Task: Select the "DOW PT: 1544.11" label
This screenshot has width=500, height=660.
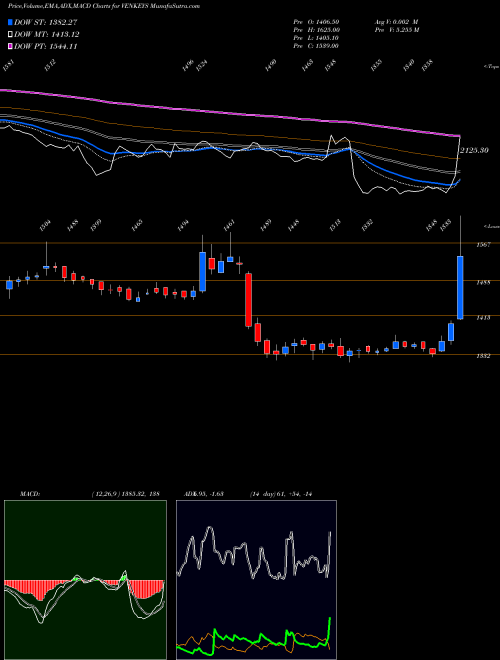Action: pyautogui.click(x=45, y=46)
